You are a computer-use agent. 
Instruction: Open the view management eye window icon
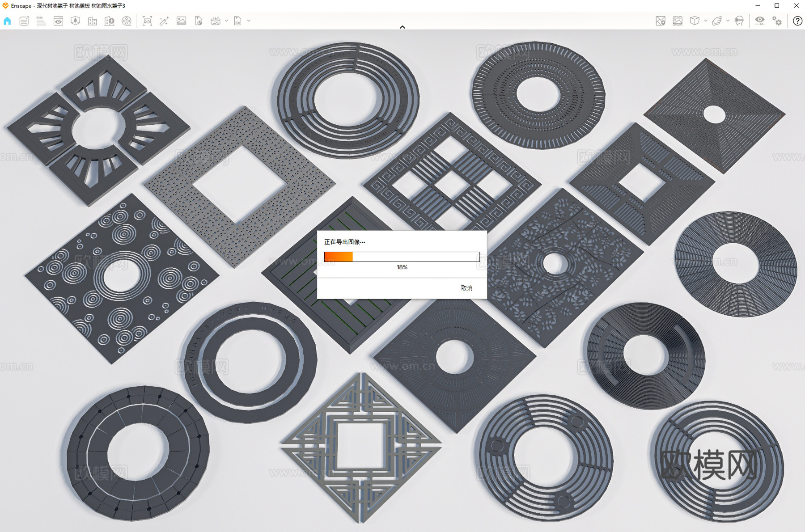[x=58, y=21]
